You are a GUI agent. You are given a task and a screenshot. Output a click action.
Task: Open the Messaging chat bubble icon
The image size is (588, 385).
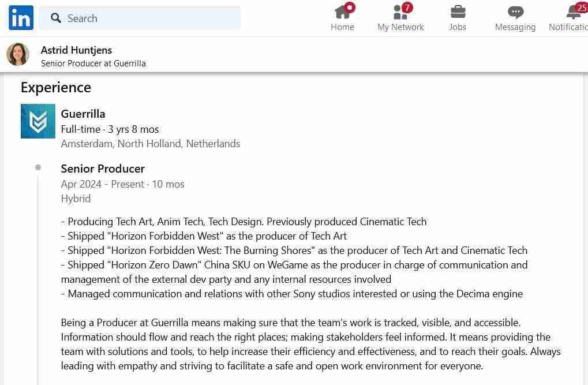pyautogui.click(x=515, y=12)
